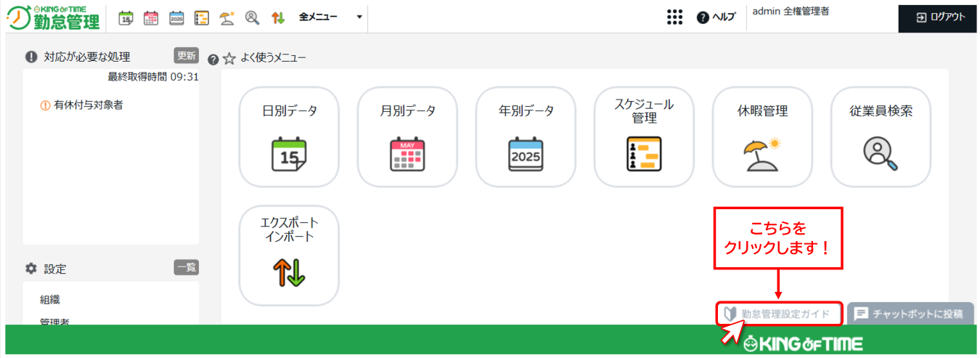Open the 月別データ tile
Viewport: 980px width, 358px height.
click(407, 137)
